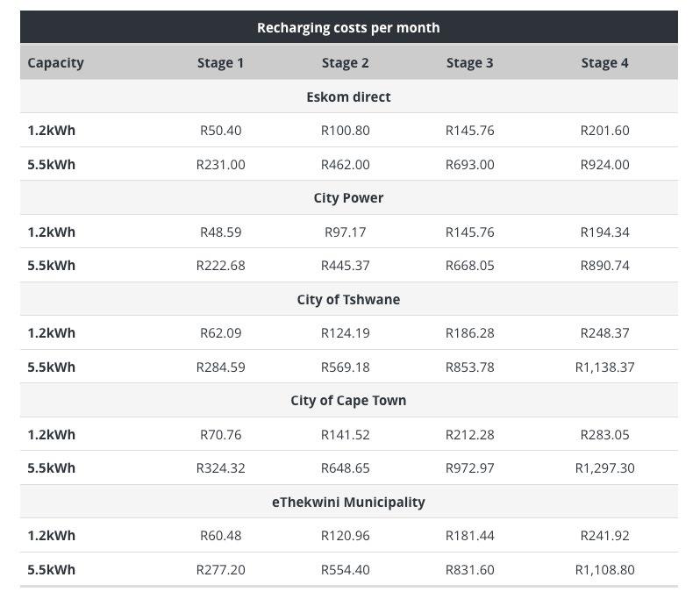
Task: Click the Stage 2 column header
Action: pyautogui.click(x=345, y=63)
